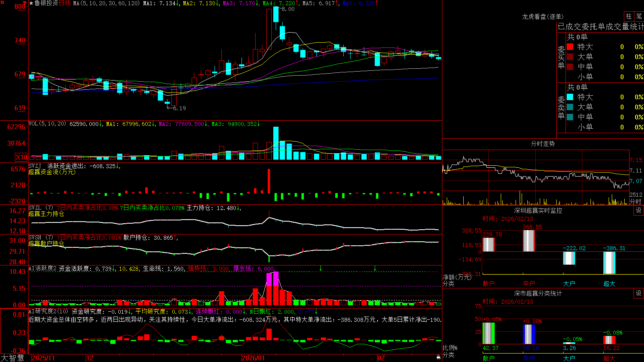This screenshot has height=362, width=644.
Task: Click the 超赢散户持仓 label
Action: click(x=46, y=243)
